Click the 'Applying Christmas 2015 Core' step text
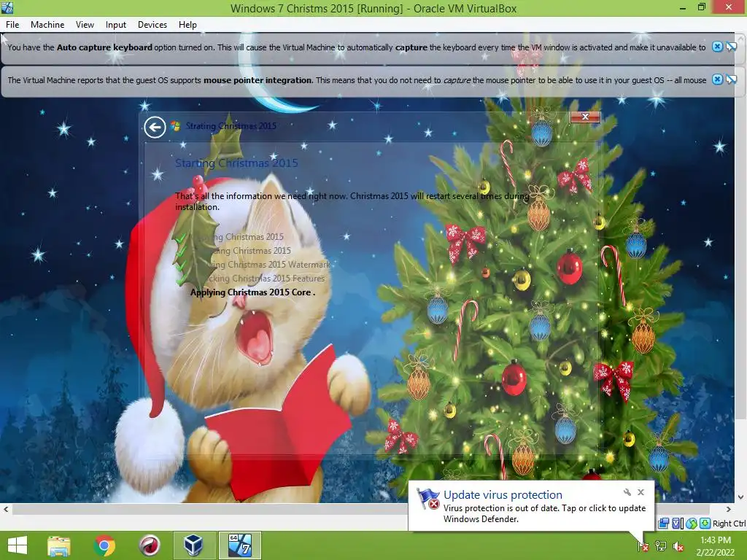This screenshot has width=747, height=560. [x=252, y=292]
